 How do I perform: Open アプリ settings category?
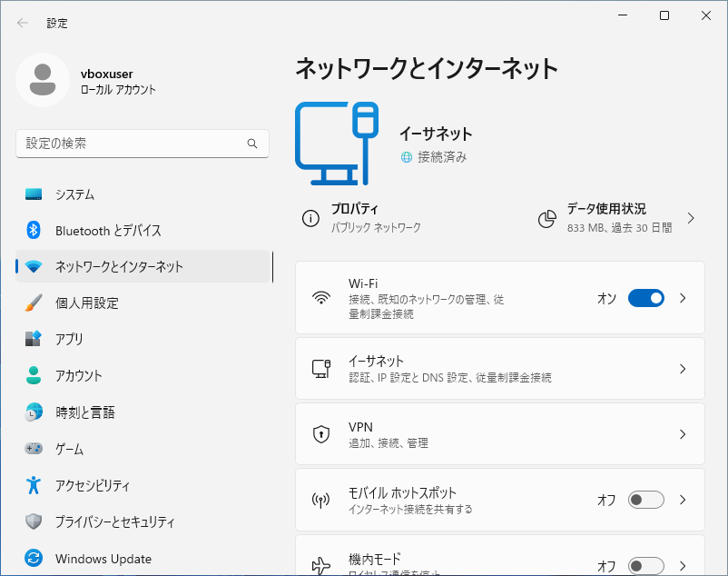[x=144, y=339]
